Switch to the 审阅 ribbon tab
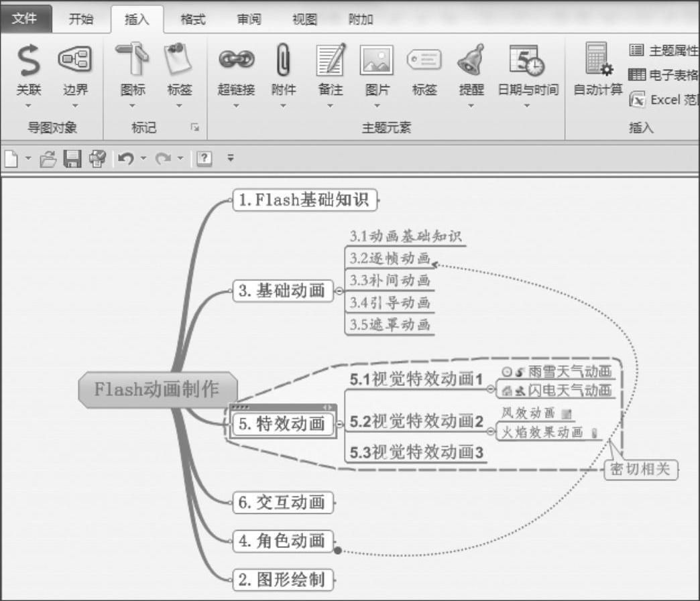This screenshot has height=601, width=700. pos(249,19)
